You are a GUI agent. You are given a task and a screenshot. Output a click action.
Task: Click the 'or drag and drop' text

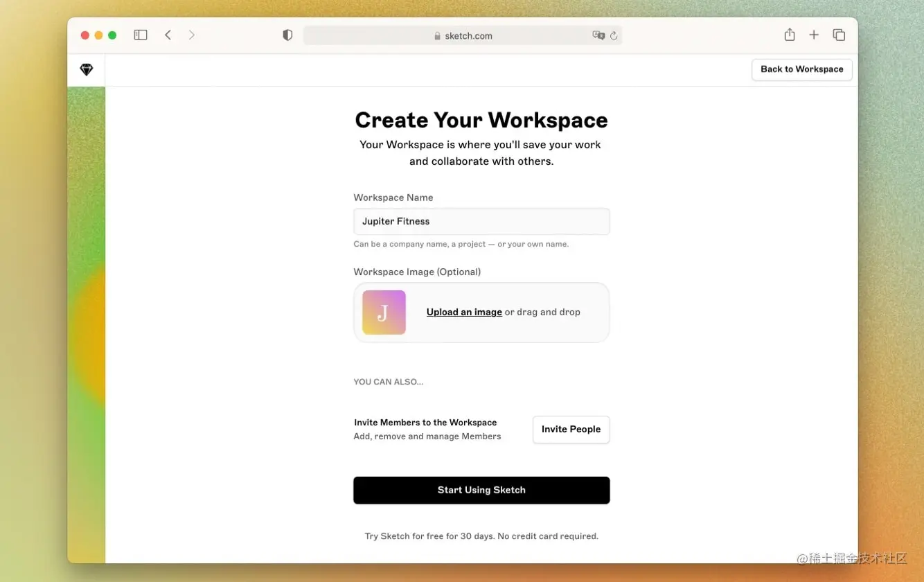coord(542,312)
